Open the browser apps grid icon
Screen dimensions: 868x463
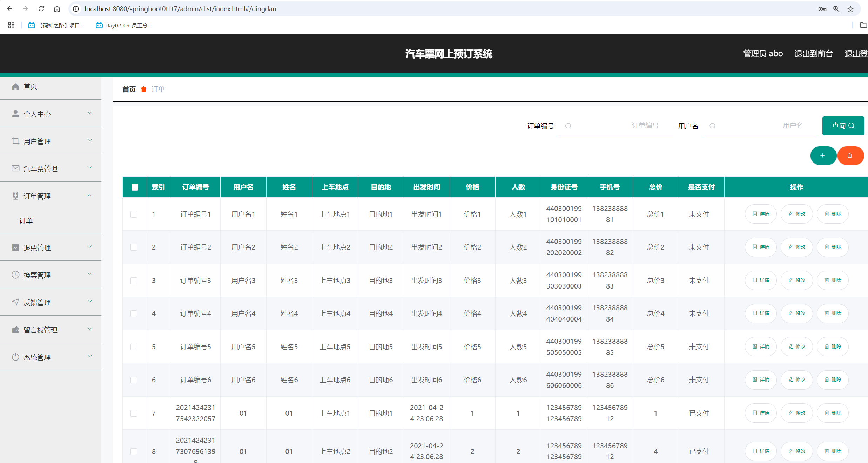click(11, 25)
